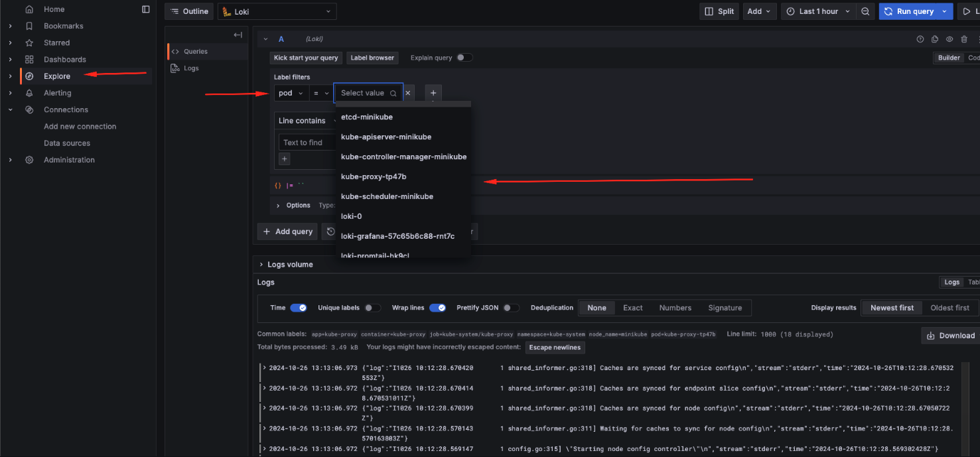Show query help for query A

tap(920, 39)
